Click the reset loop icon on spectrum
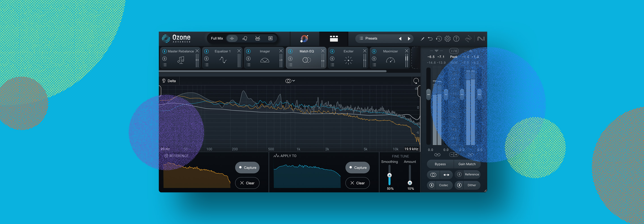Image resolution: width=644 pixels, height=224 pixels. [416, 81]
